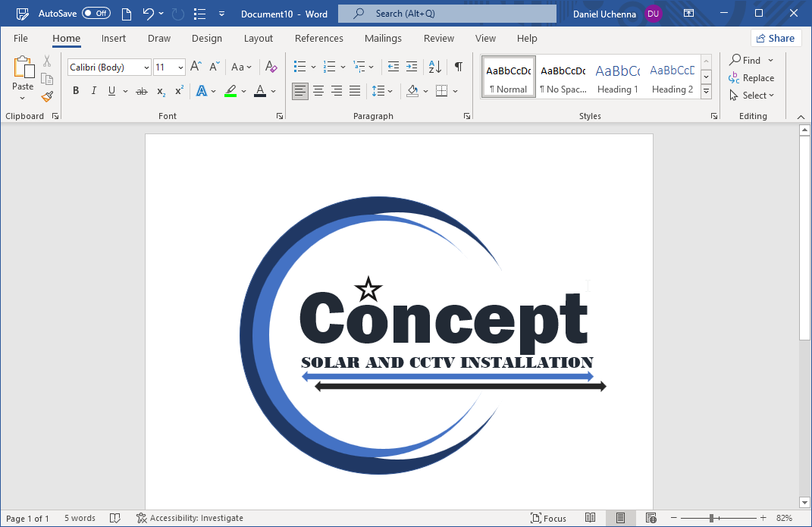The width and height of the screenshot is (812, 527).
Task: Toggle Superscript formatting
Action: click(178, 91)
